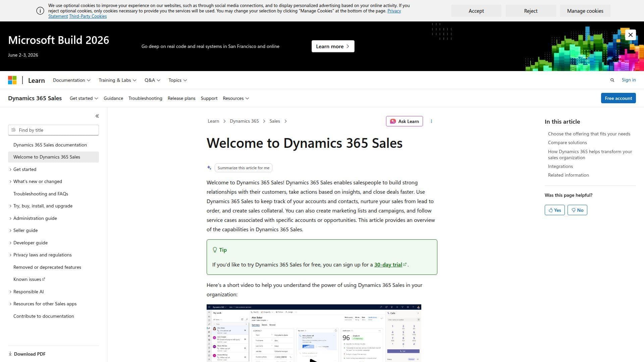
Task: Expand What's new or changed node
Action: (10, 181)
